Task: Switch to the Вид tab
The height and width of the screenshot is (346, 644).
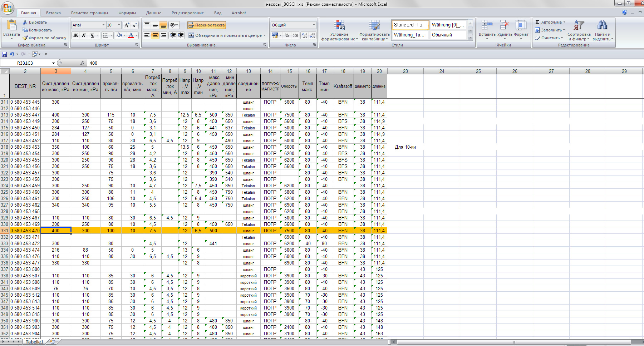Action: click(x=218, y=13)
